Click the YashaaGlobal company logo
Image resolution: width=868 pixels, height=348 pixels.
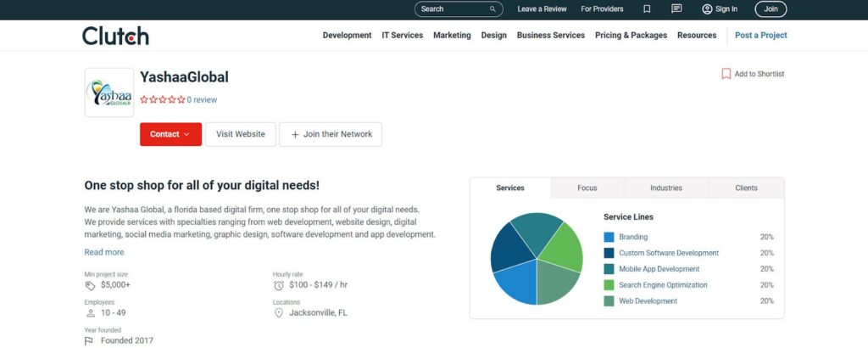109,93
